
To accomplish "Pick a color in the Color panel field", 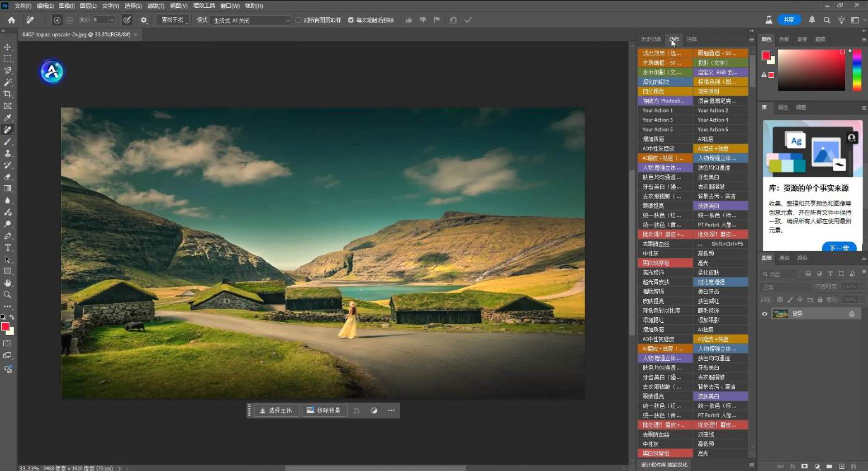I will click(x=812, y=70).
